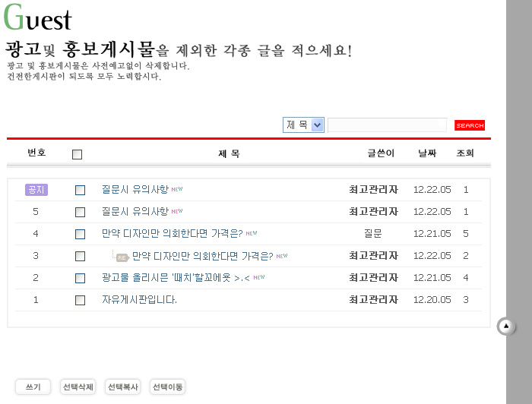
Task: Open the post titled 자유게시판입니다.
Action: pos(139,300)
